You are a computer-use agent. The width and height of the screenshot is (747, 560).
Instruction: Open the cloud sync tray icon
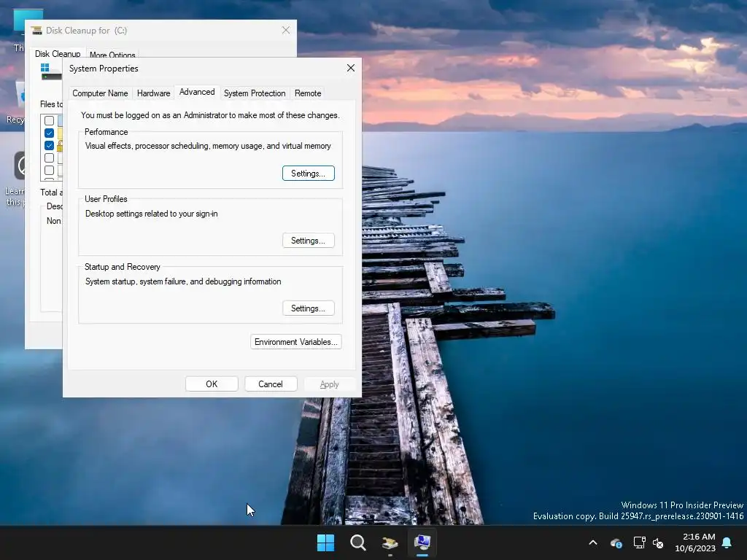point(616,542)
